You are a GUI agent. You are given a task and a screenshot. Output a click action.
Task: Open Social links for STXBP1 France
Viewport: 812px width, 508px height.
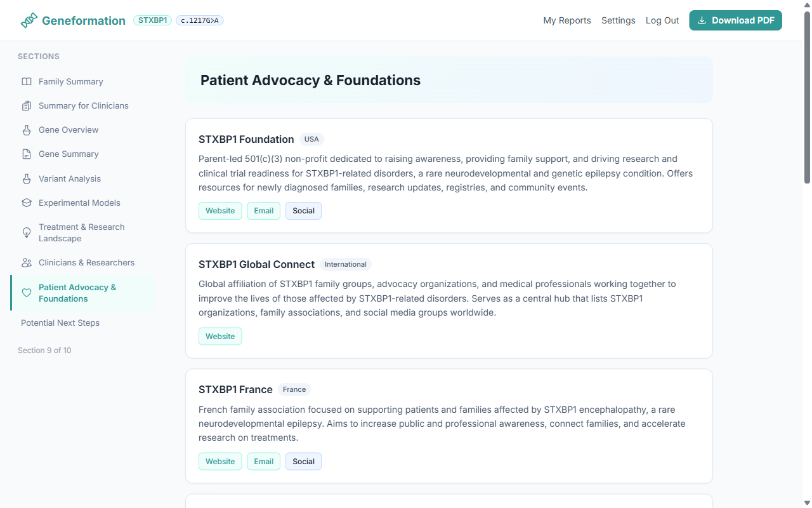pos(303,461)
